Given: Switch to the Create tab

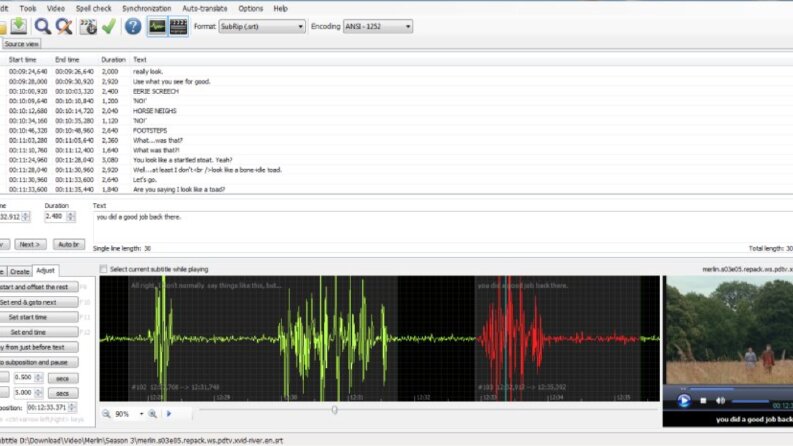Looking at the screenshot, I should [x=20, y=272].
